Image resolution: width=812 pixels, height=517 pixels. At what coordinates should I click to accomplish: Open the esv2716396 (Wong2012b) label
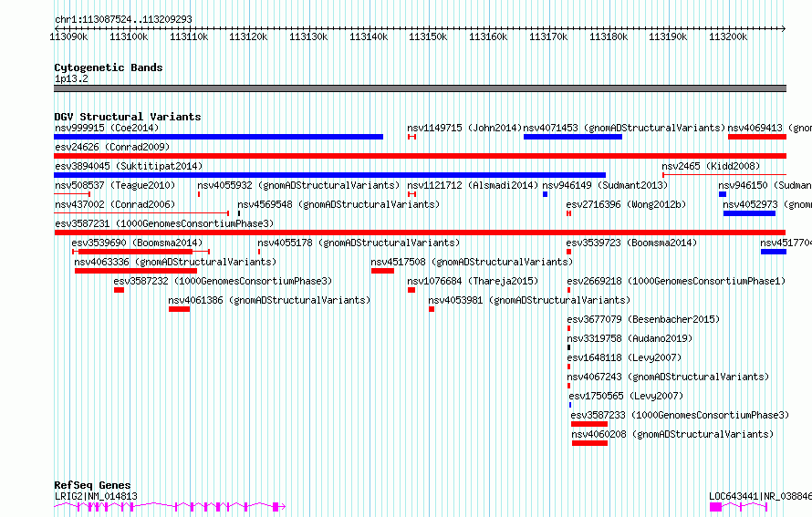coord(626,204)
